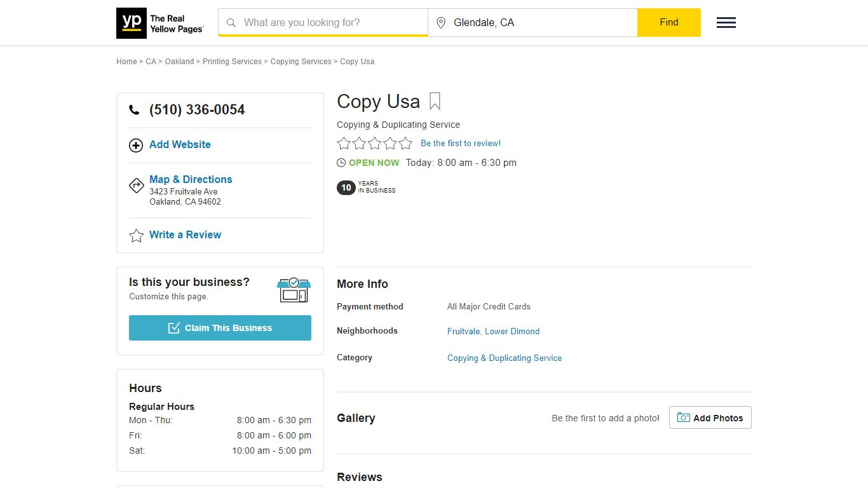Edit the Glendale, CA location field
This screenshot has width=868, height=488.
click(532, 22)
